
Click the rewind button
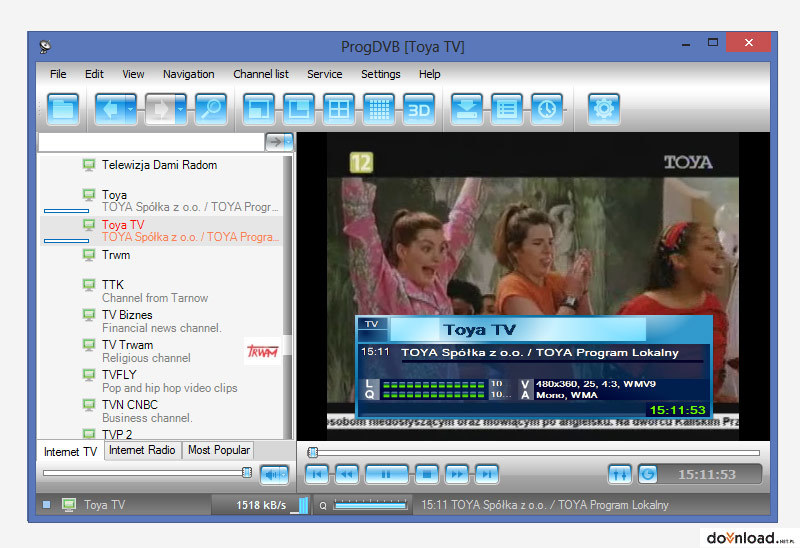(x=347, y=474)
